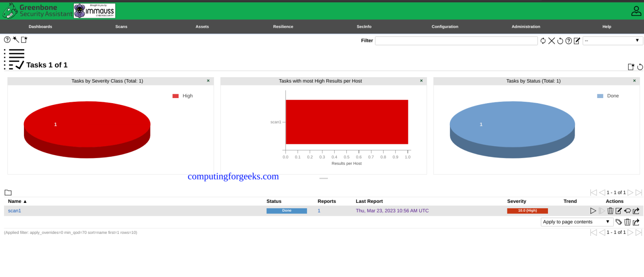The height and width of the screenshot is (277, 644).
Task: Tag selected tasks with the tag icon
Action: (619, 222)
